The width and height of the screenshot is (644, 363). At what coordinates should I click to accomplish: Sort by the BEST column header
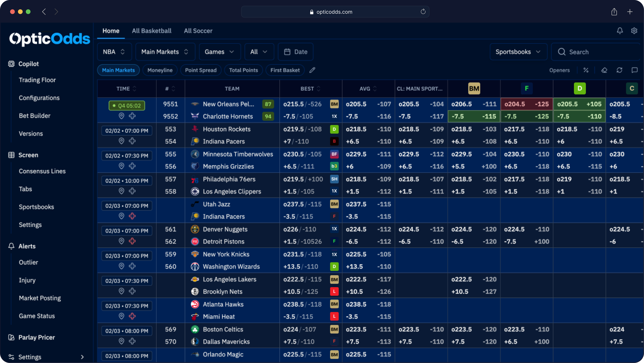311,89
